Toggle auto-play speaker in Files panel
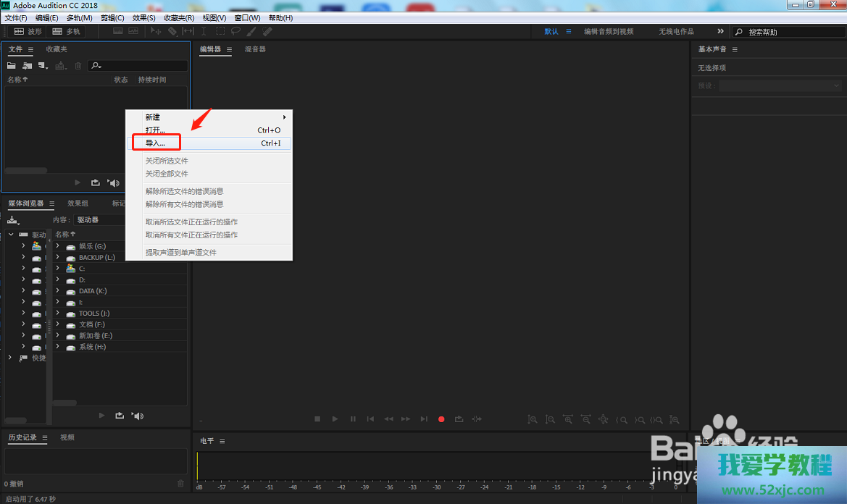This screenshot has width=847, height=504. tap(113, 182)
